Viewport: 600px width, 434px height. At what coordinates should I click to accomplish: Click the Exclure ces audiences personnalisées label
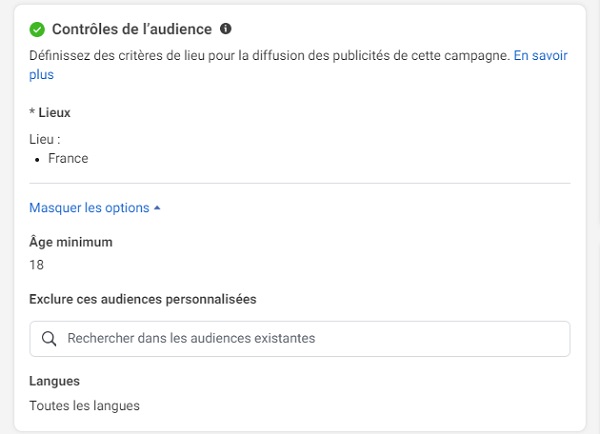143,298
